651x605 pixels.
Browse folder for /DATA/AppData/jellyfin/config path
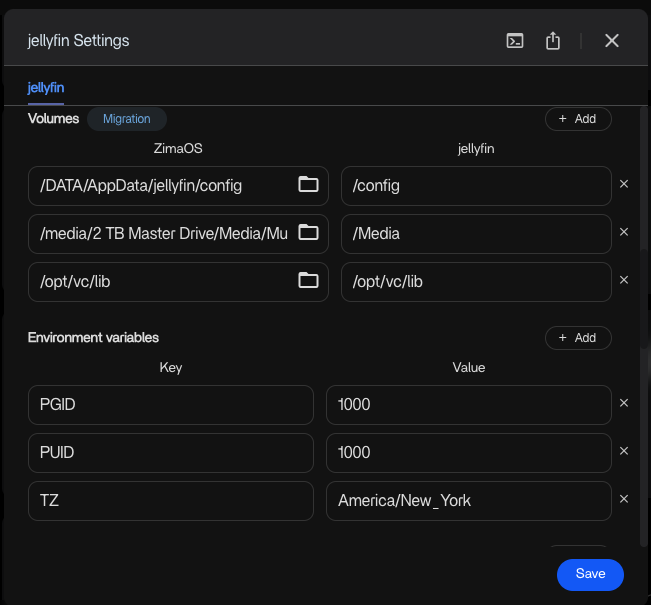point(308,185)
